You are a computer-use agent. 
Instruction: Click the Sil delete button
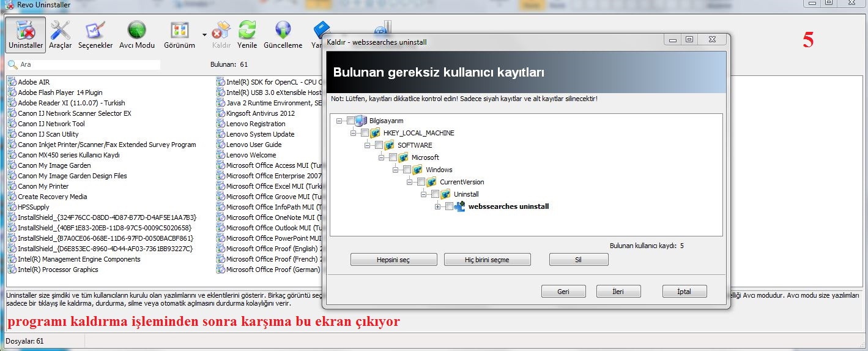click(x=579, y=260)
